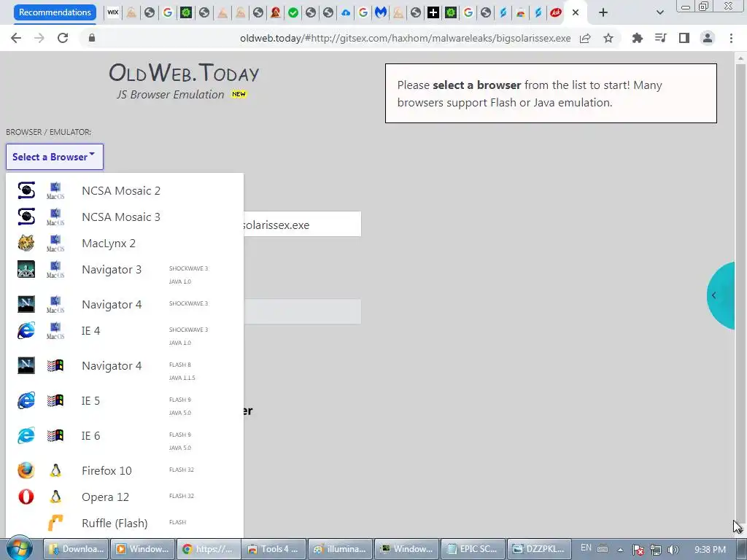Choose NCSA Mosaic 2 from the list

[124, 190]
